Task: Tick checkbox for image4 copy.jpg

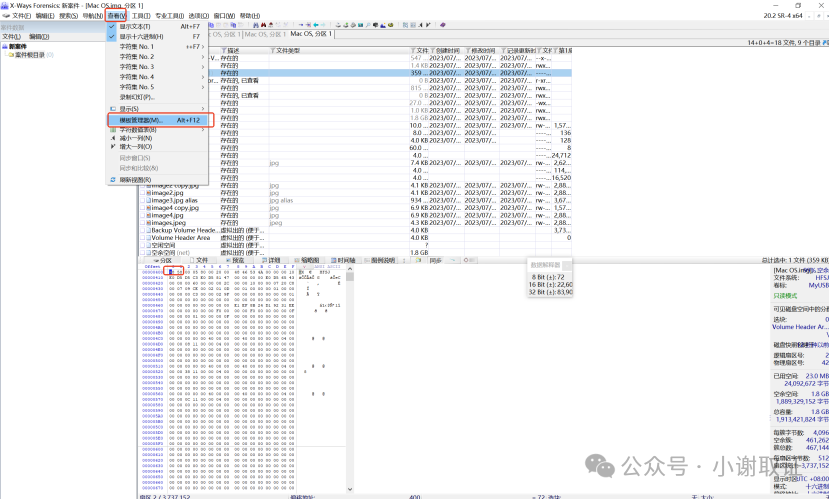Action: (143, 208)
